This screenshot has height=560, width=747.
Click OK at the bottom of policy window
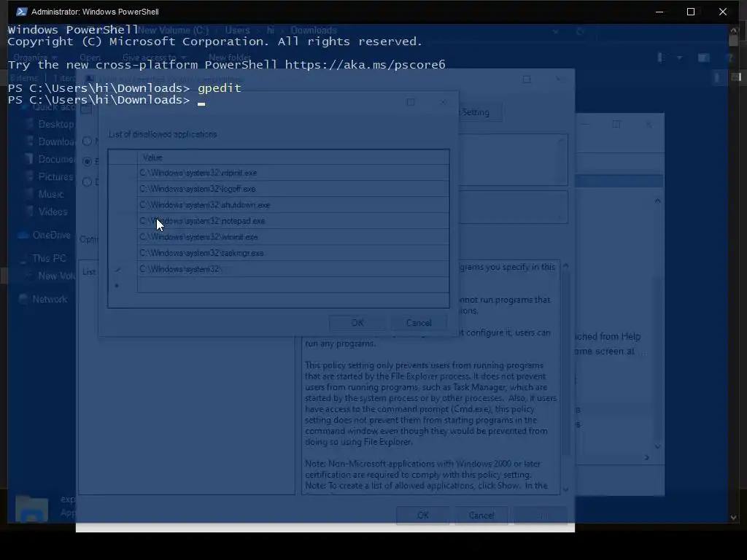(422, 516)
